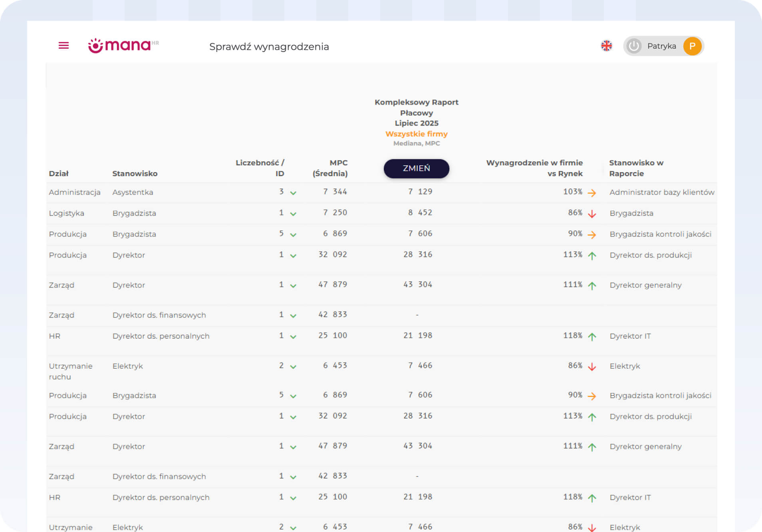Viewport: 762px width, 532px height.
Task: Click green up arrow next to first 118%
Action: (592, 337)
